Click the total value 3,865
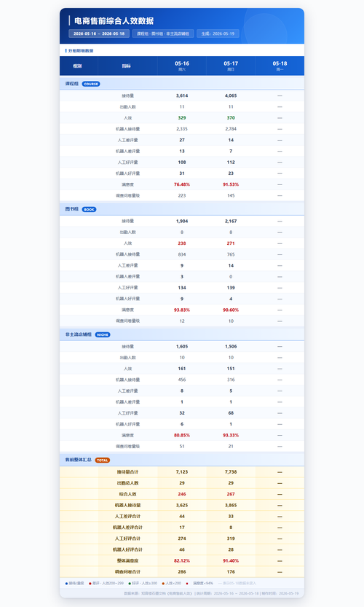 (231, 505)
